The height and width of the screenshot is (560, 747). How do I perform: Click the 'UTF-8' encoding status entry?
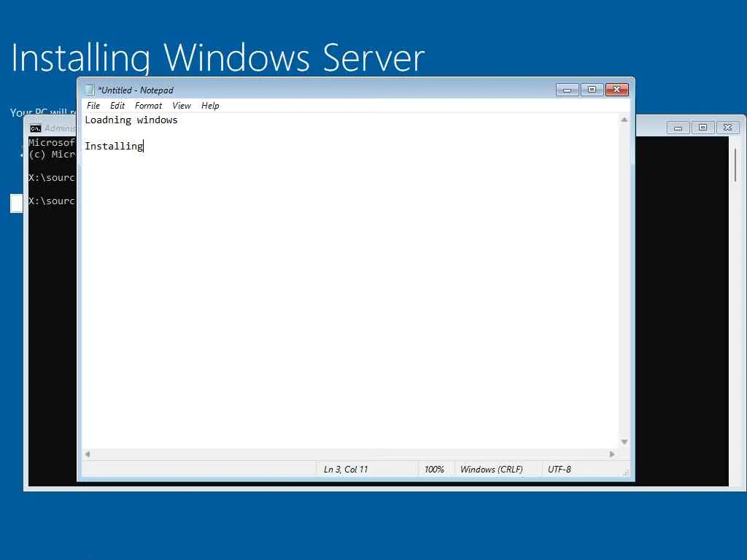click(x=560, y=470)
